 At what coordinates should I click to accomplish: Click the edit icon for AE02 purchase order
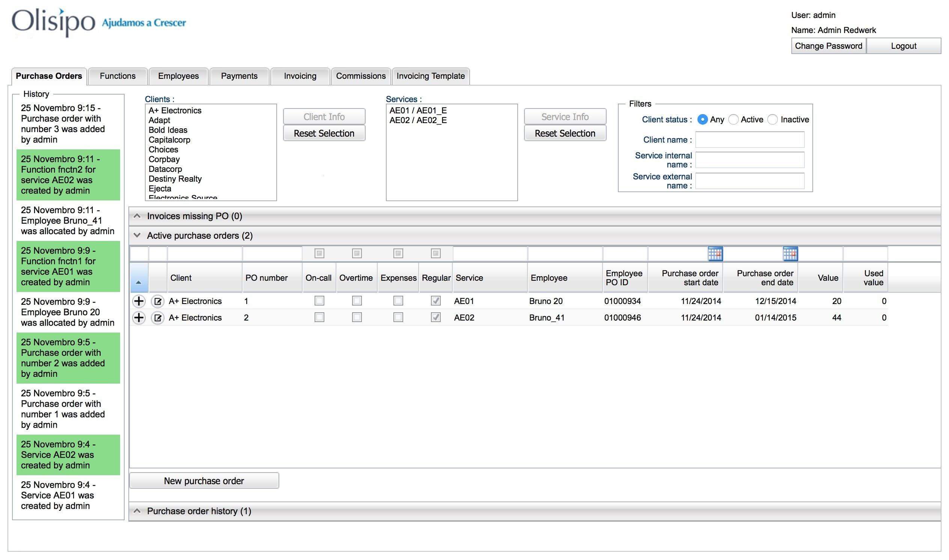point(158,318)
